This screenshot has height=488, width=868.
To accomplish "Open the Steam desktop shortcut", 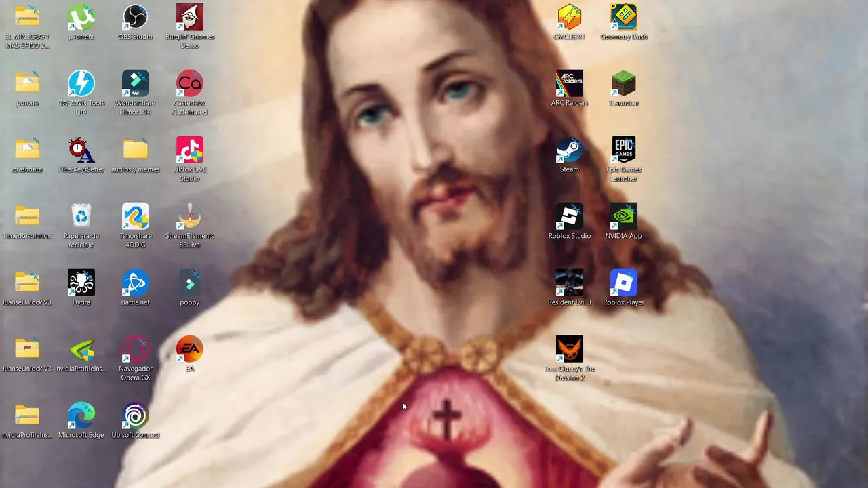I will click(570, 150).
